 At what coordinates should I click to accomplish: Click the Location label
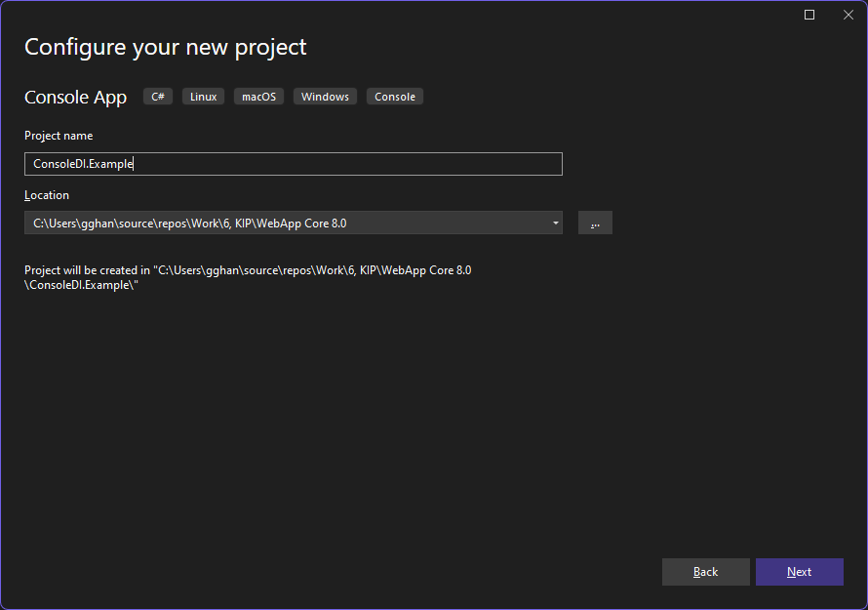coord(47,195)
